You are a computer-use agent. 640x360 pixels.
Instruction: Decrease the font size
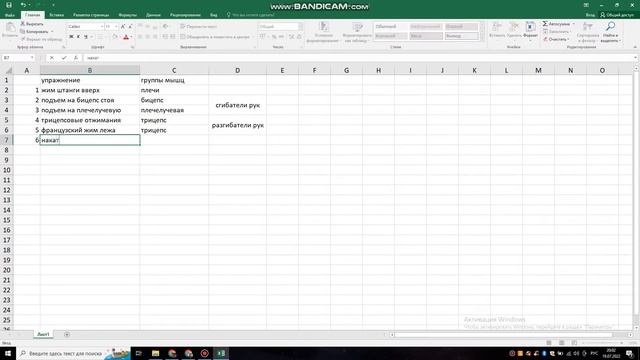[130, 27]
